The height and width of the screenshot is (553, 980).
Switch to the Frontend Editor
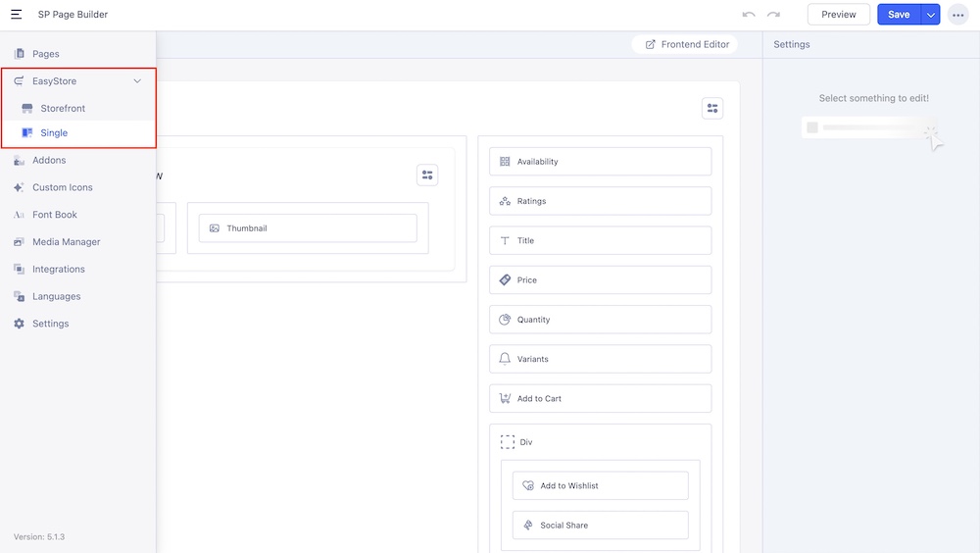coord(687,44)
